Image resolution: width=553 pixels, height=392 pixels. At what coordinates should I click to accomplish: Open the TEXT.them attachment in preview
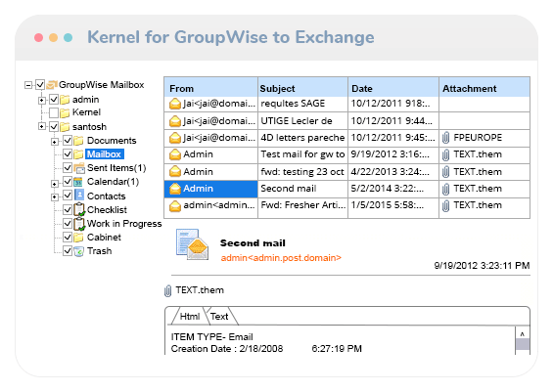pos(200,290)
